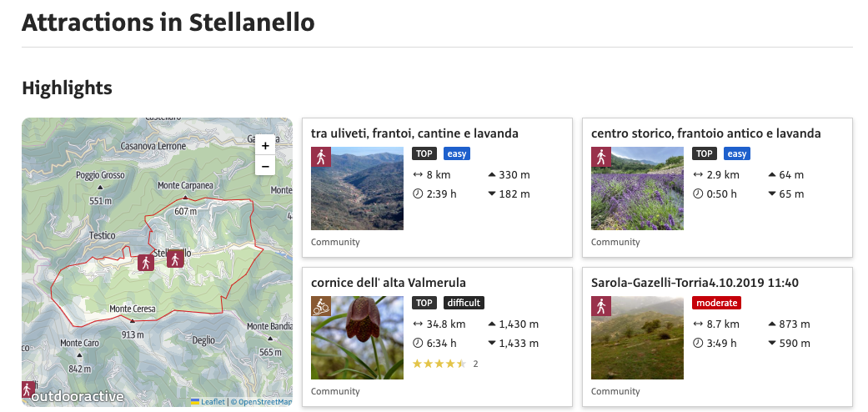The width and height of the screenshot is (868, 412).
Task: Click hiking icon on centro storico thumbnail
Action: coord(600,157)
